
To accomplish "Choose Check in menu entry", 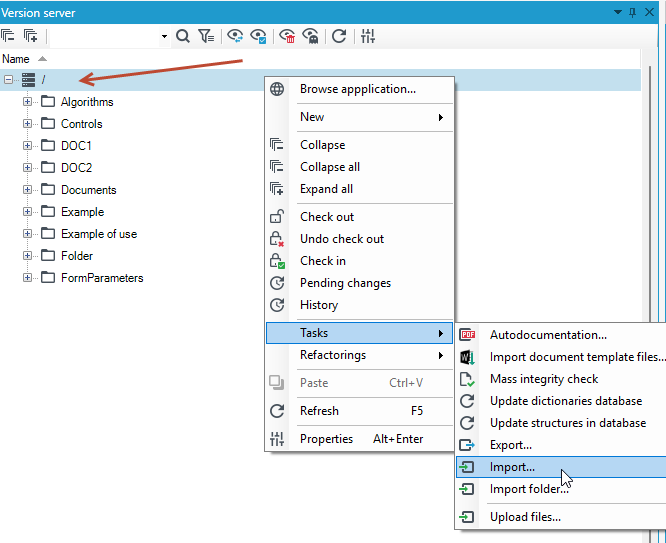I will [x=359, y=261].
